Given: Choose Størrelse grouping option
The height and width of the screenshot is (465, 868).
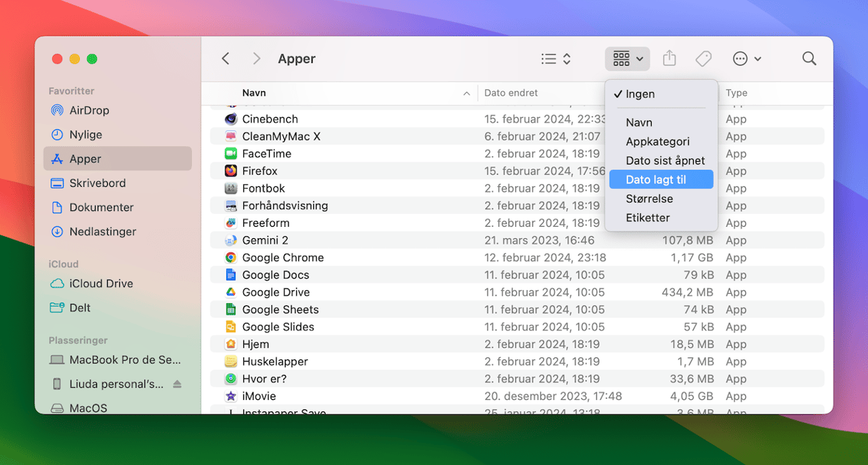Looking at the screenshot, I should coord(661,198).
